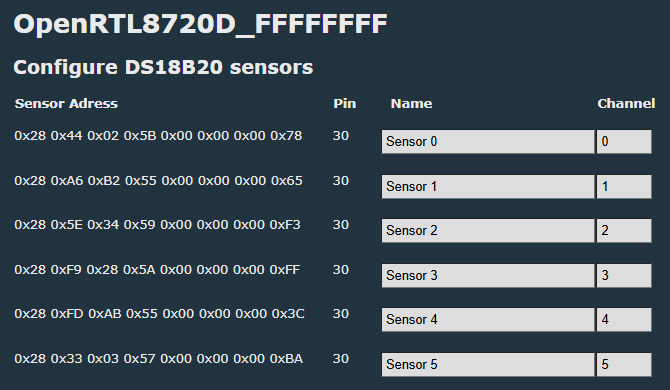The image size is (670, 390).
Task: Click sensor address ending in 0xBA
Action: pos(159,358)
